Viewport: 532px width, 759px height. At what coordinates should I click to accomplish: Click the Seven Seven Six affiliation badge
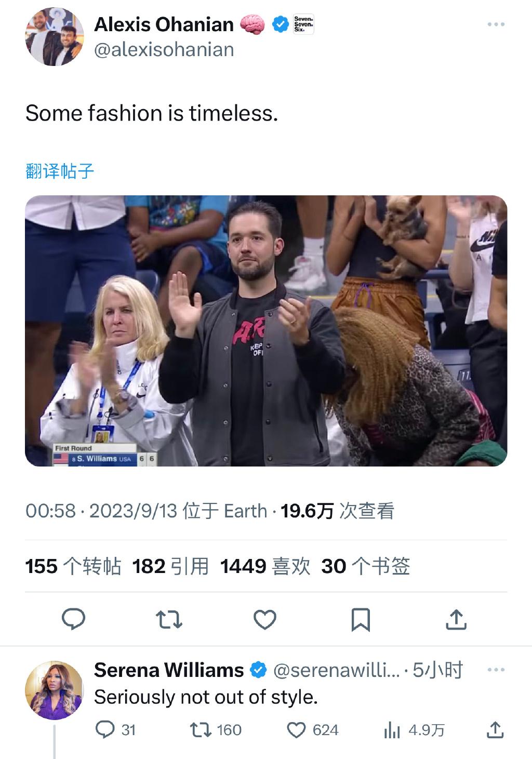[x=303, y=24]
